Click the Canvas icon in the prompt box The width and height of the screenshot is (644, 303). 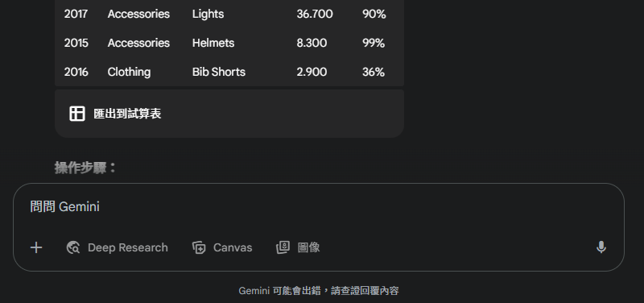click(x=199, y=247)
